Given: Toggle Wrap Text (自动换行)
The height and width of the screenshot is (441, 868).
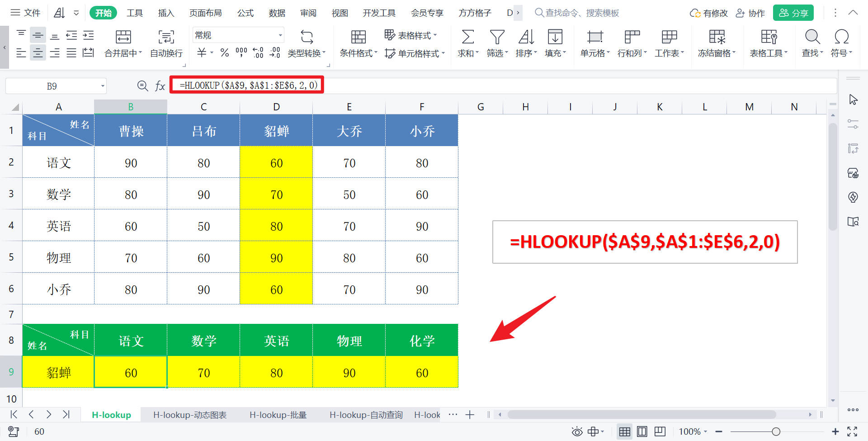Looking at the screenshot, I should point(165,43).
